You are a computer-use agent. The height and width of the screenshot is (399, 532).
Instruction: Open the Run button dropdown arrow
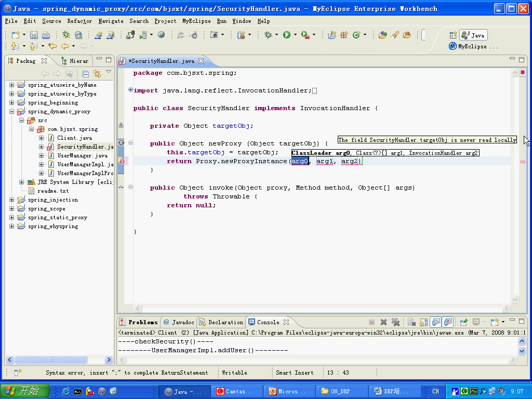click(x=295, y=35)
